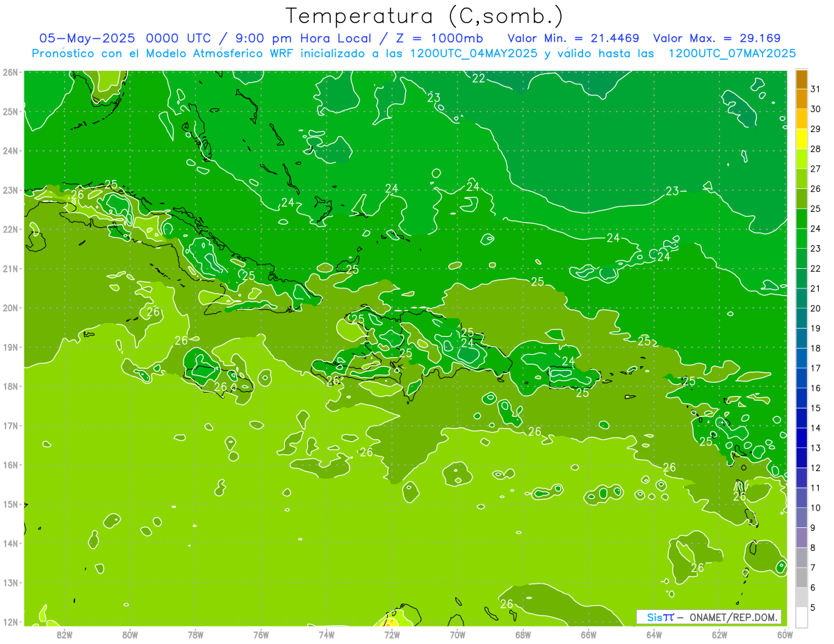Click the 78W longitude axis label
This screenshot has height=644, width=834.
click(x=195, y=634)
